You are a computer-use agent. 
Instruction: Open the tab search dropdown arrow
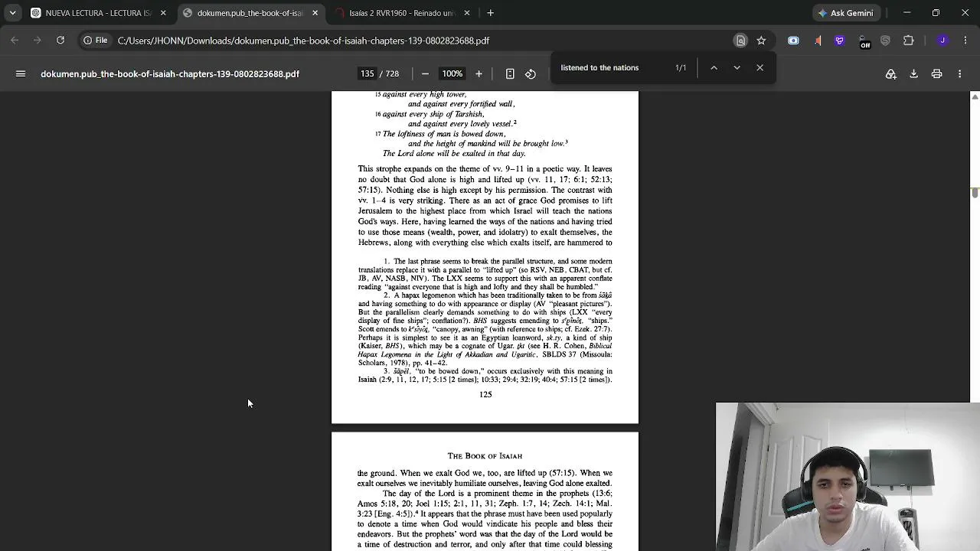tap(12, 13)
